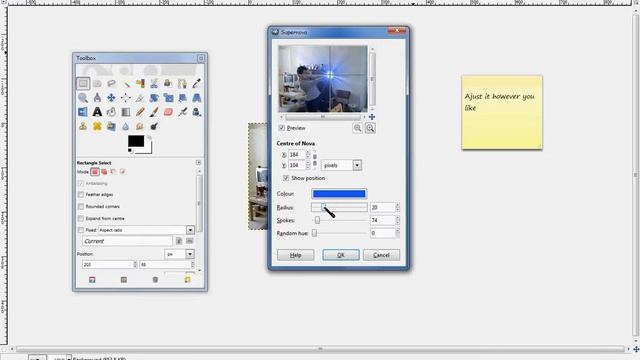
Task: Click the yellow sticky note
Action: (502, 112)
